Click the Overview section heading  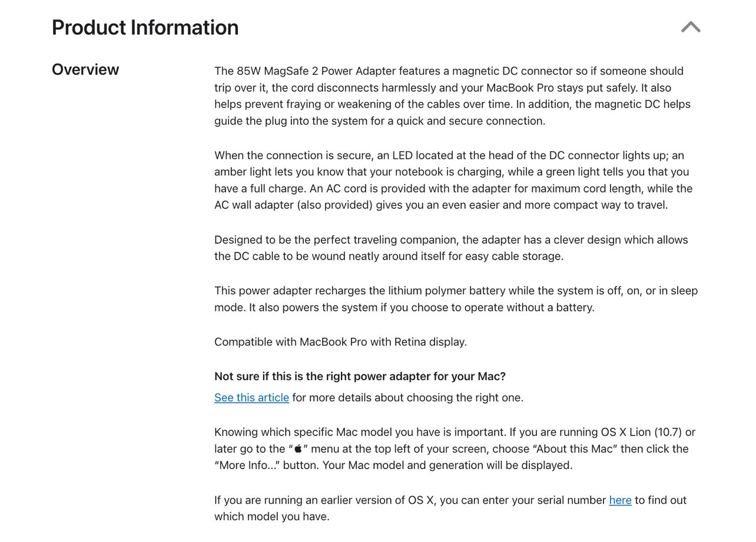click(x=85, y=69)
